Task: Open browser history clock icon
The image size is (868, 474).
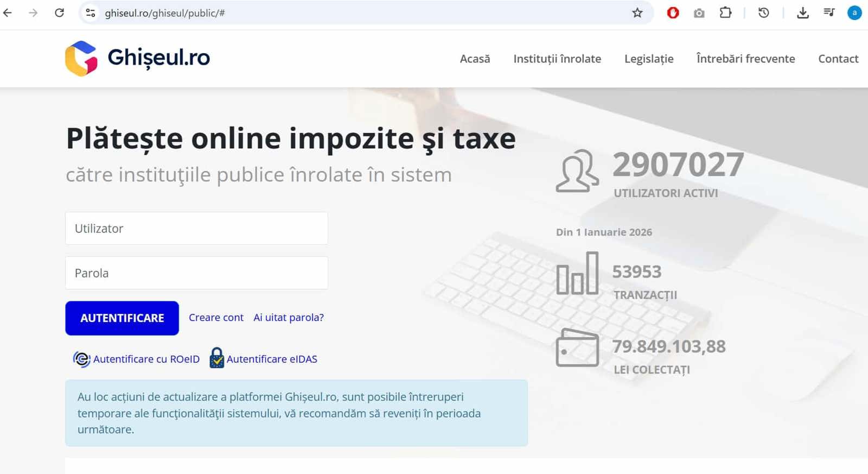Action: [764, 12]
